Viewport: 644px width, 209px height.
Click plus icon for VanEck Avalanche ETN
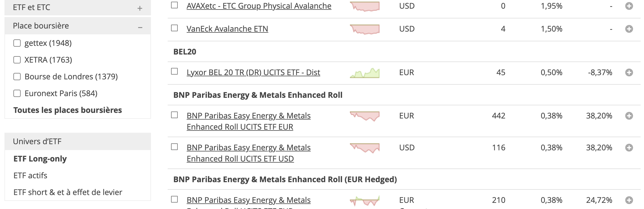tap(629, 29)
